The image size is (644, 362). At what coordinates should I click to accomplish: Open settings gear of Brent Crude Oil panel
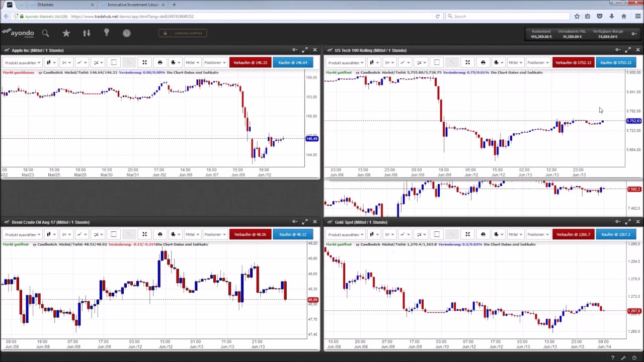click(295, 222)
